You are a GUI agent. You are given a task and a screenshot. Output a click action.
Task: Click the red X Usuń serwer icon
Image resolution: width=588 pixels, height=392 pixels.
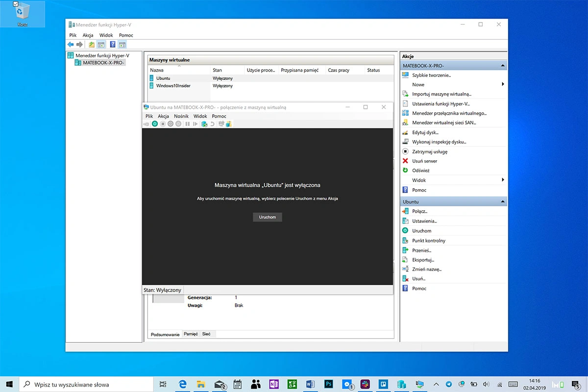coord(405,161)
